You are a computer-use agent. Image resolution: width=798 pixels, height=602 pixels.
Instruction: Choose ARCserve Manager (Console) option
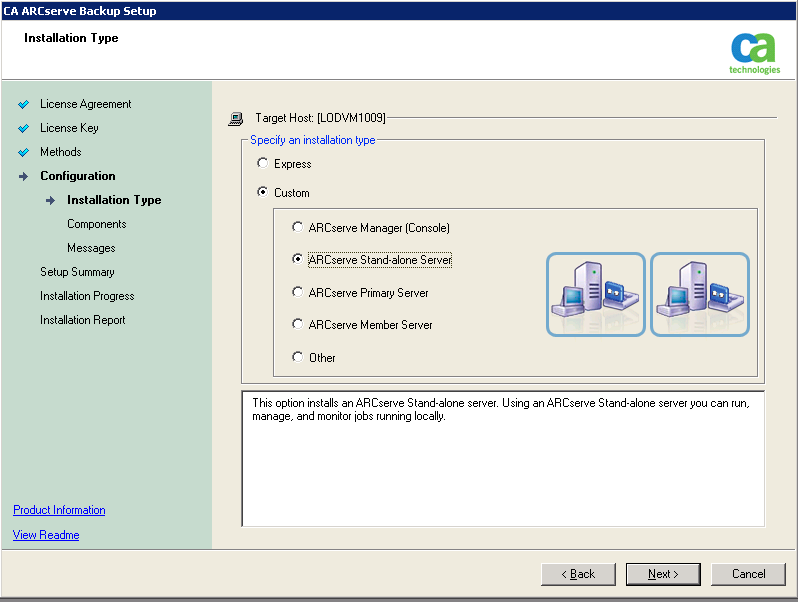[x=297, y=228]
